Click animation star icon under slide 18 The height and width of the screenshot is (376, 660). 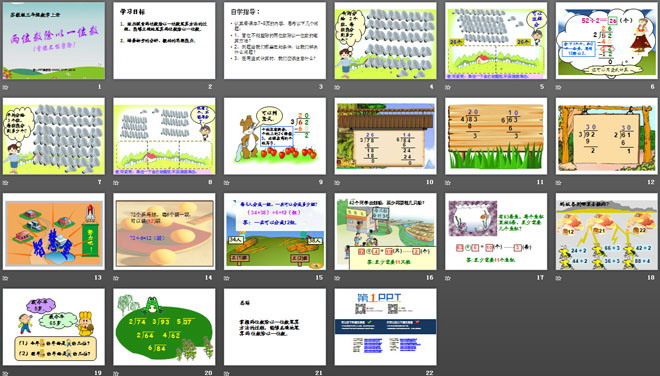coord(559,278)
